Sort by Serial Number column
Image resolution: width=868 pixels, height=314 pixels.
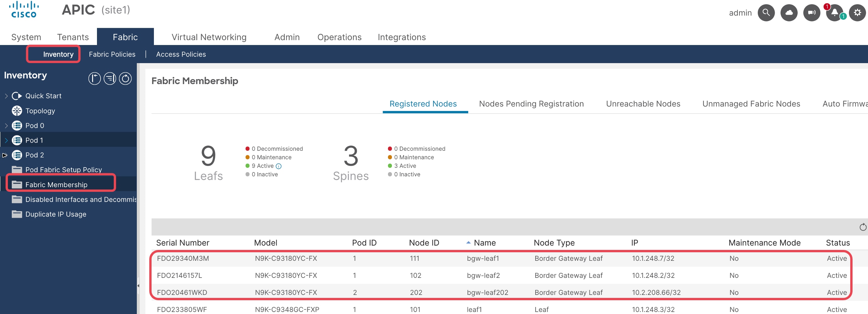[182, 243]
